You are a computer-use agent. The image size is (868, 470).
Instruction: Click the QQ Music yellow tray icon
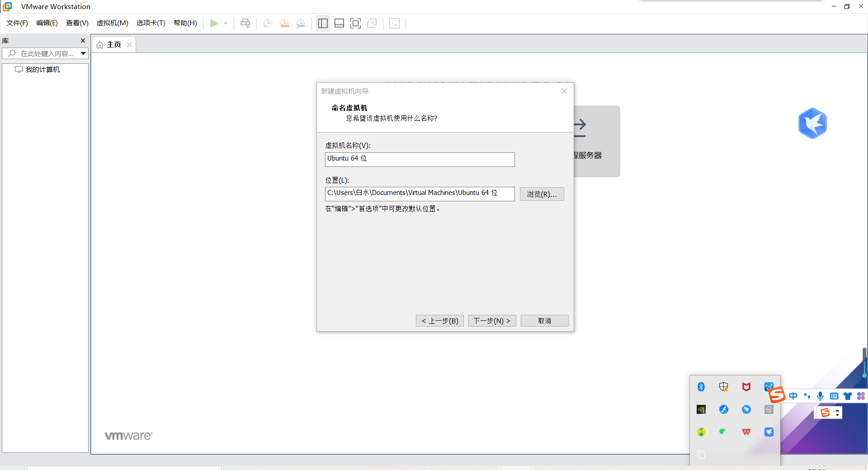click(x=701, y=432)
